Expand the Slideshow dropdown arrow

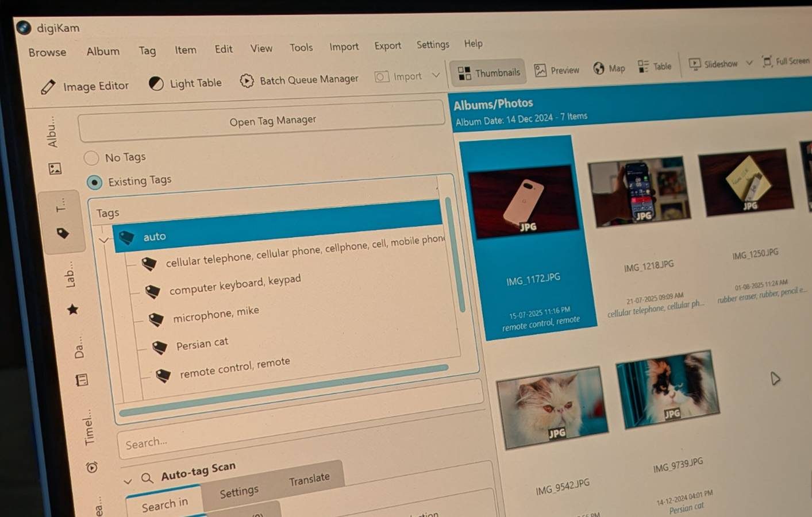(749, 63)
